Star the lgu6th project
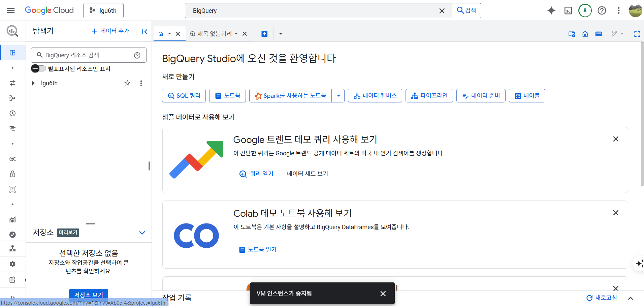This screenshot has width=644, height=306. tap(127, 83)
